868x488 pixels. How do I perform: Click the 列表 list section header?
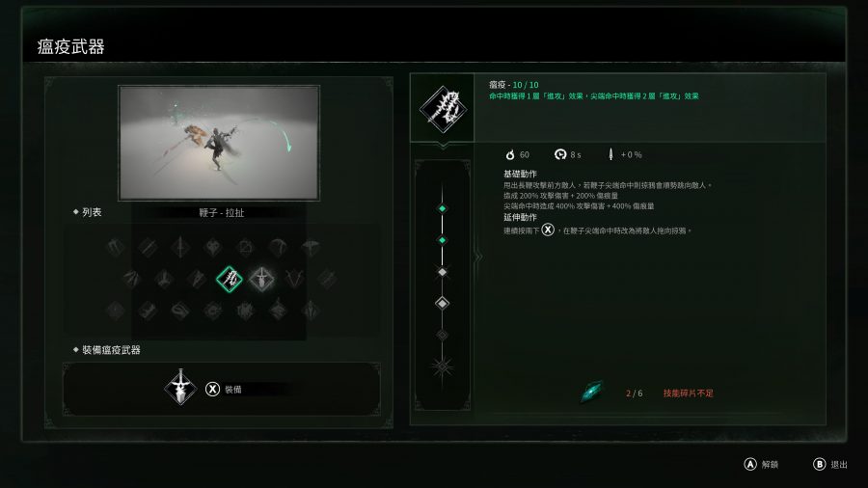coord(88,212)
